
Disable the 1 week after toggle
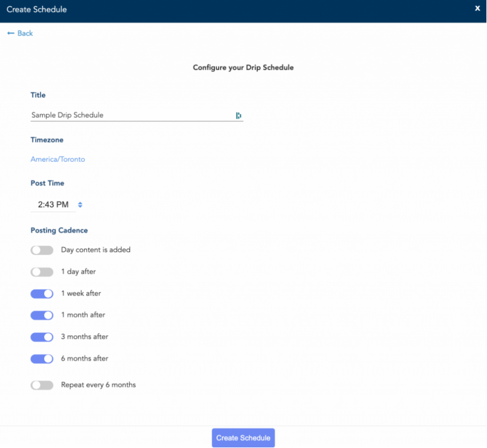point(42,294)
